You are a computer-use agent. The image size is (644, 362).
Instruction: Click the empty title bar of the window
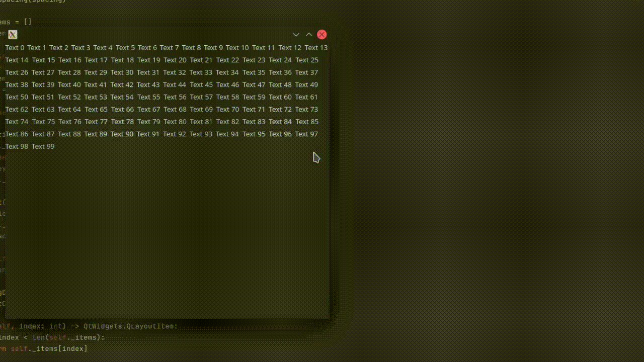151,35
